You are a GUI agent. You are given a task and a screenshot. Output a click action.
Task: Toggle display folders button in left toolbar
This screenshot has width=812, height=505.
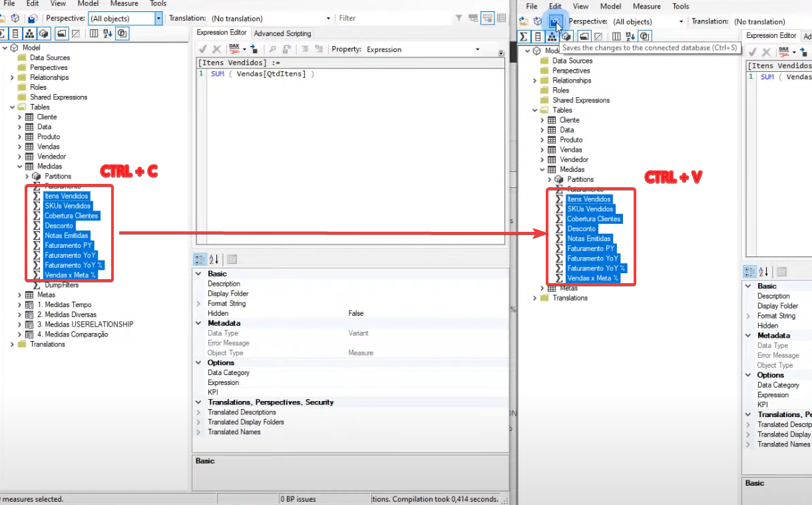click(x=61, y=33)
